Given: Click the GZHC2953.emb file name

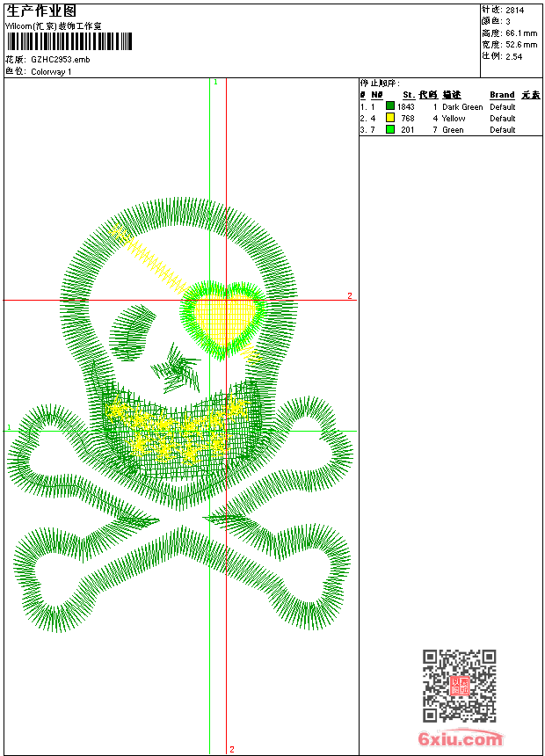Looking at the screenshot, I should (x=60, y=60).
